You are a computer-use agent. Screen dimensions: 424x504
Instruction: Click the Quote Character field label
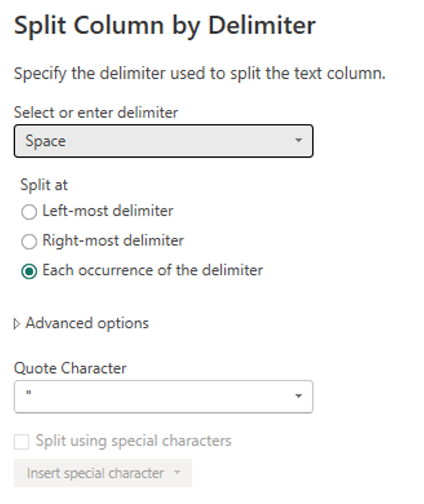click(x=70, y=368)
